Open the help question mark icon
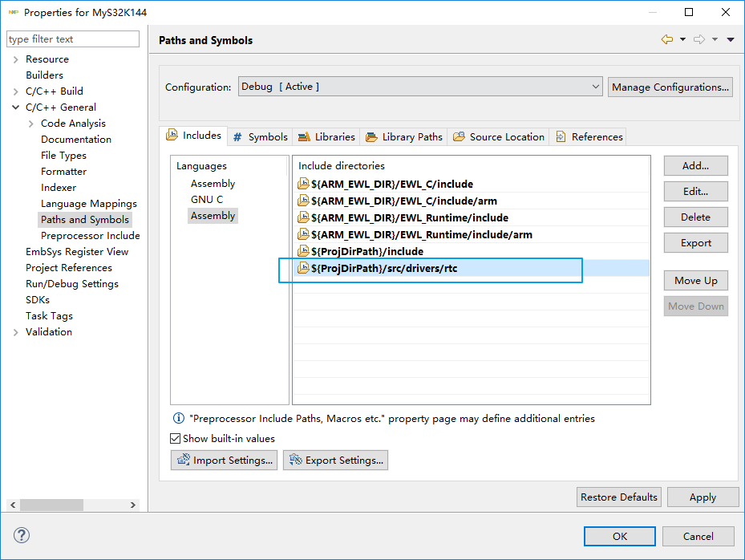Screen dimensions: 745x560 click(22, 535)
